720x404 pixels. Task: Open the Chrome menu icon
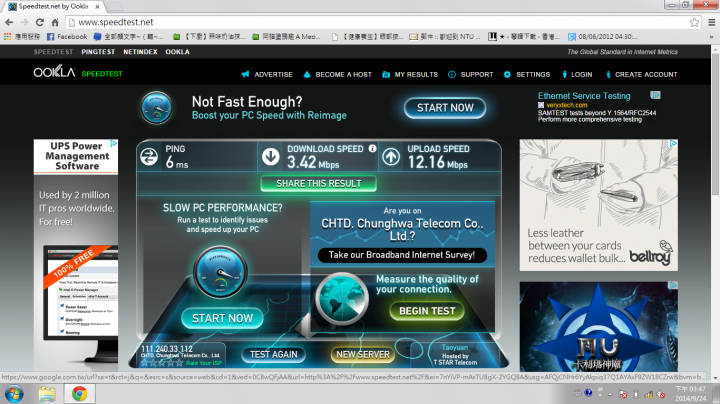click(x=712, y=22)
